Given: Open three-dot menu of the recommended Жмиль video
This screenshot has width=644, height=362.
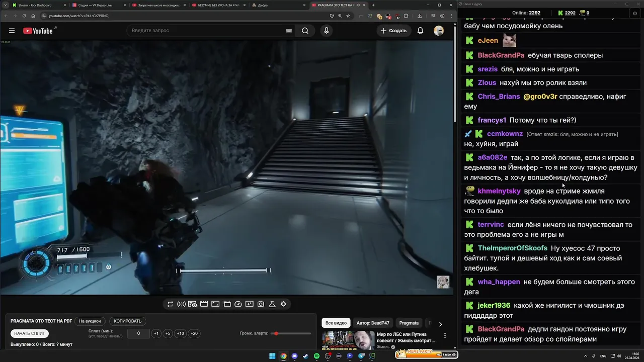Looking at the screenshot, I should pos(445,335).
